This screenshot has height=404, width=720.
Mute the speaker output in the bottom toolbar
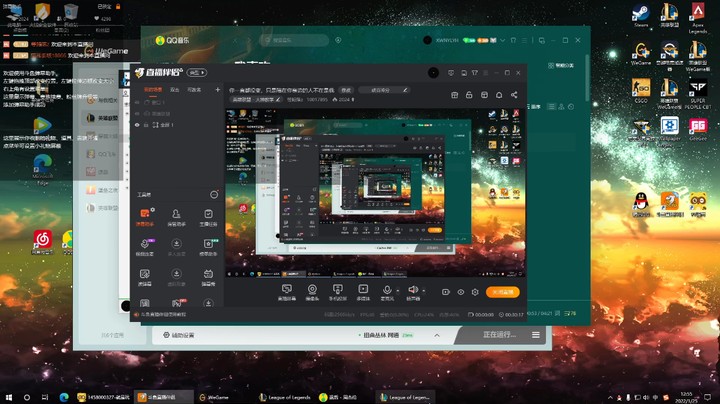413,292
